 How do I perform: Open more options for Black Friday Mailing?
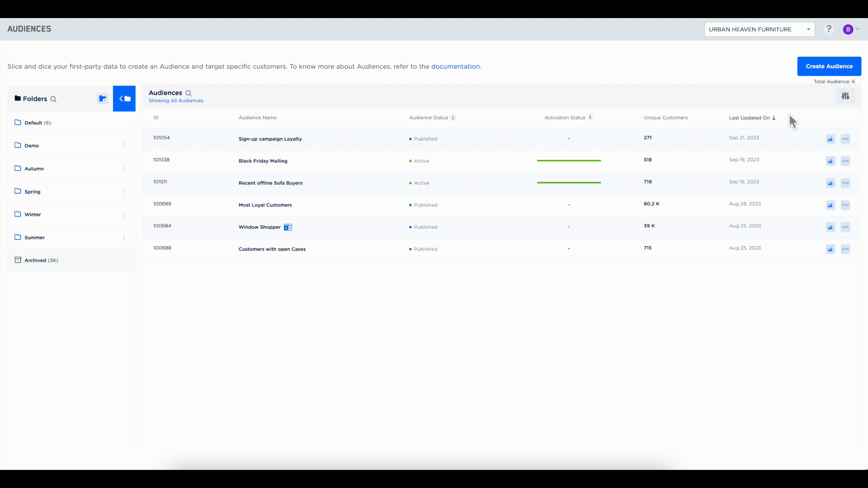(845, 161)
